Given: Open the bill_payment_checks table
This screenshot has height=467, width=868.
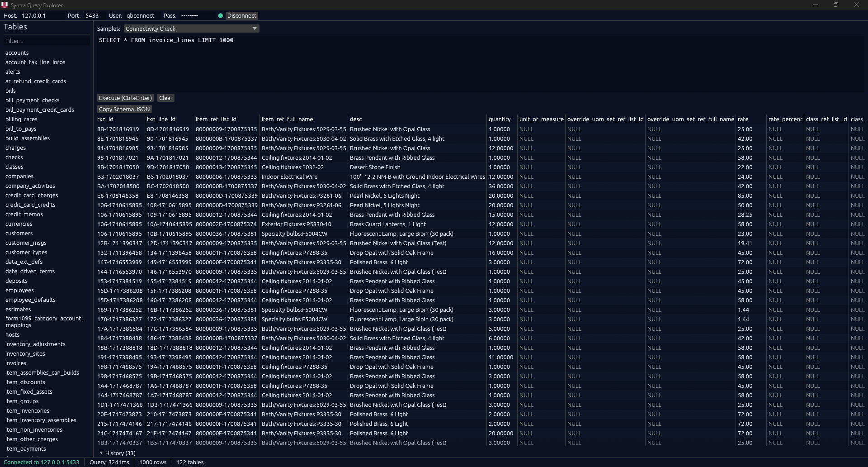Looking at the screenshot, I should pos(33,100).
